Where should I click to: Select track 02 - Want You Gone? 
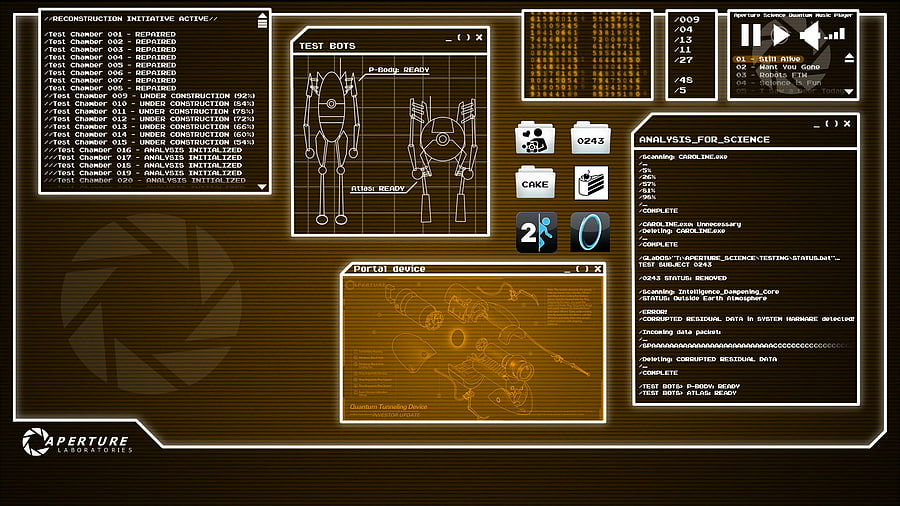(778, 67)
